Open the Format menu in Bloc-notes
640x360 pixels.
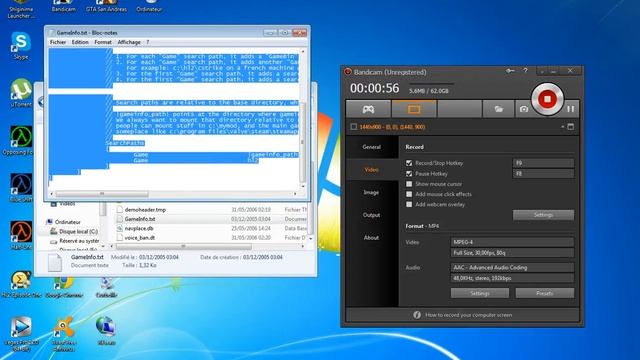[103, 42]
